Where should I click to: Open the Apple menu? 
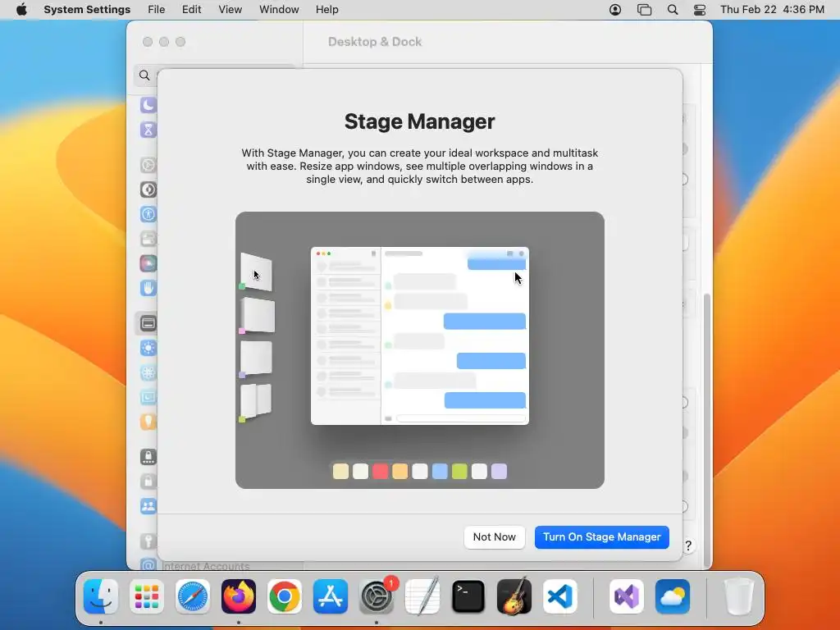pyautogui.click(x=21, y=10)
